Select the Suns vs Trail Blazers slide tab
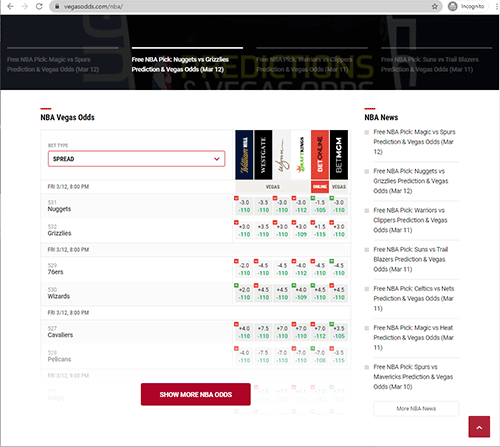The image size is (500, 447). point(430,64)
